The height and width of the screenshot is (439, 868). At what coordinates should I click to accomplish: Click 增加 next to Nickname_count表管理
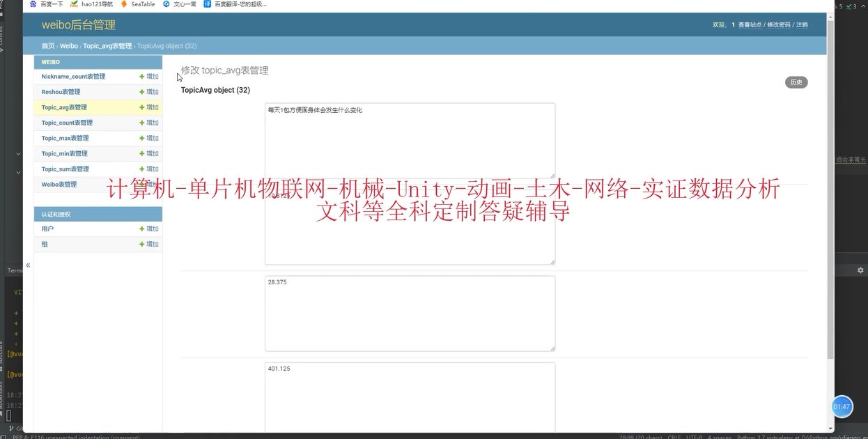(149, 77)
